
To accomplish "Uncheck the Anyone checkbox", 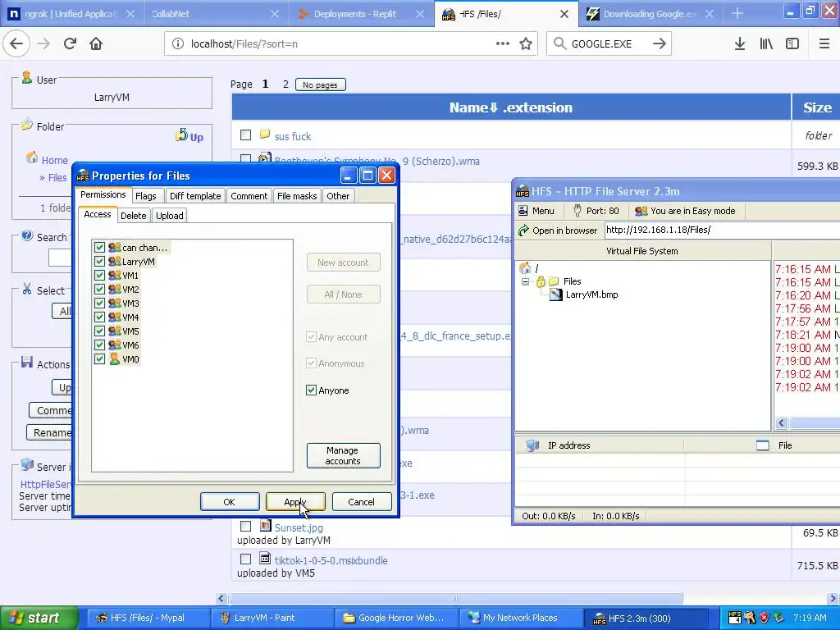I will pyautogui.click(x=311, y=390).
